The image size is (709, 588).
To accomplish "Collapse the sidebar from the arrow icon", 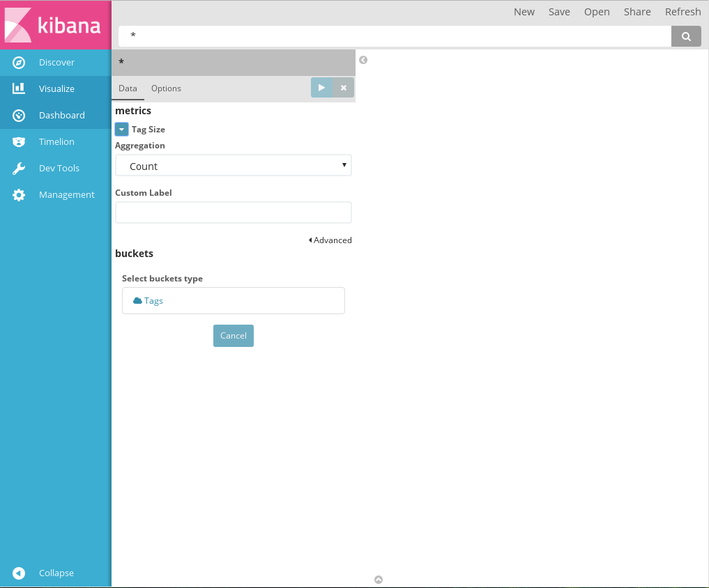I will tap(19, 573).
